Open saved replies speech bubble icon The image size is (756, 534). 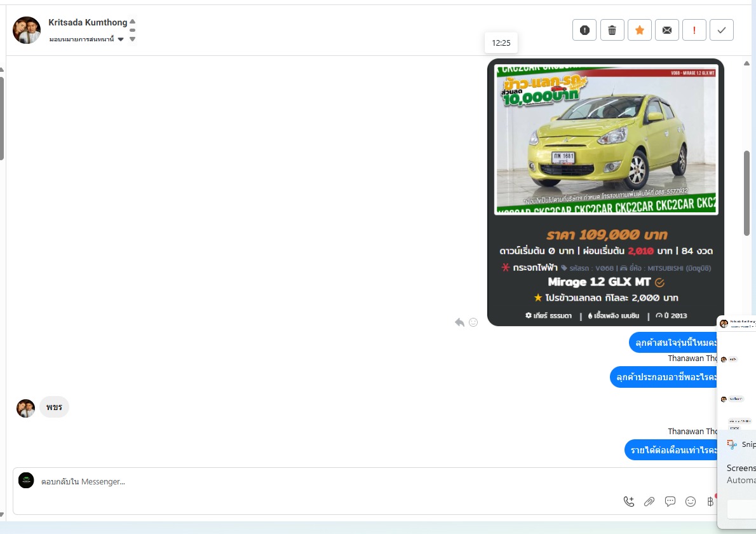click(670, 502)
